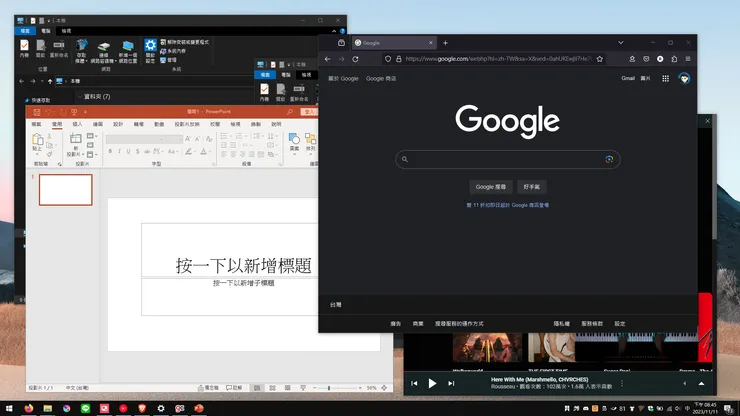
Task: Open the 關於 Google link
Action: point(343,78)
